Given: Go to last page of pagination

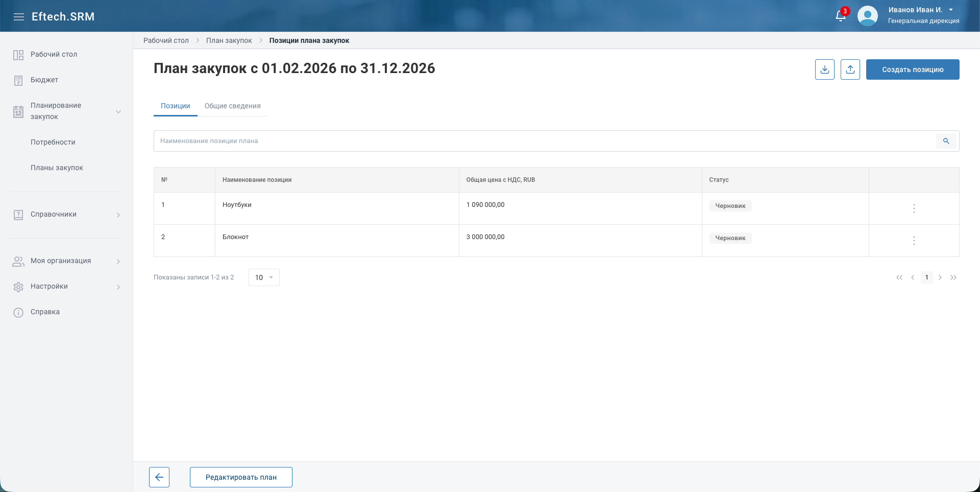Looking at the screenshot, I should click(953, 277).
